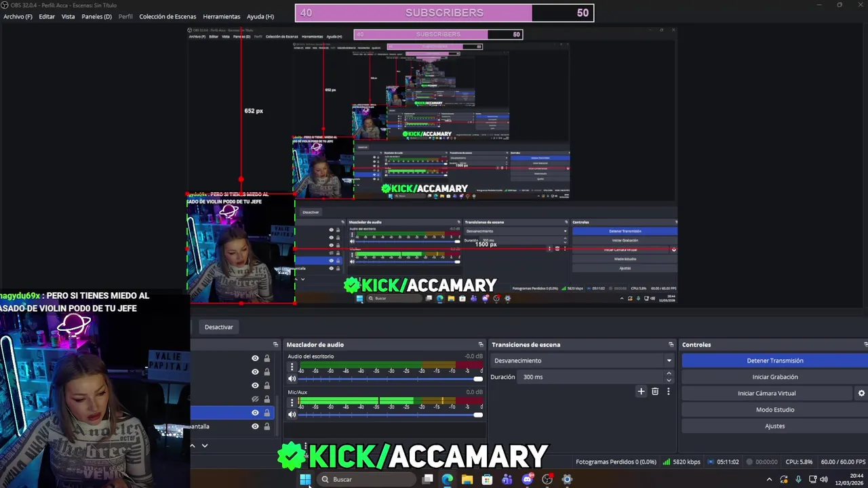This screenshot has height=488, width=868.
Task: Click Detener Transmisión button
Action: click(x=774, y=361)
